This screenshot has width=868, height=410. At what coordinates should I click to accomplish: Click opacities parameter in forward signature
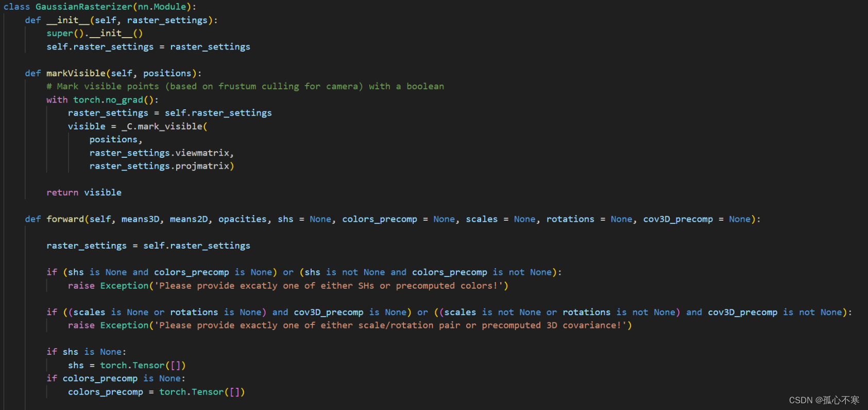(x=242, y=219)
